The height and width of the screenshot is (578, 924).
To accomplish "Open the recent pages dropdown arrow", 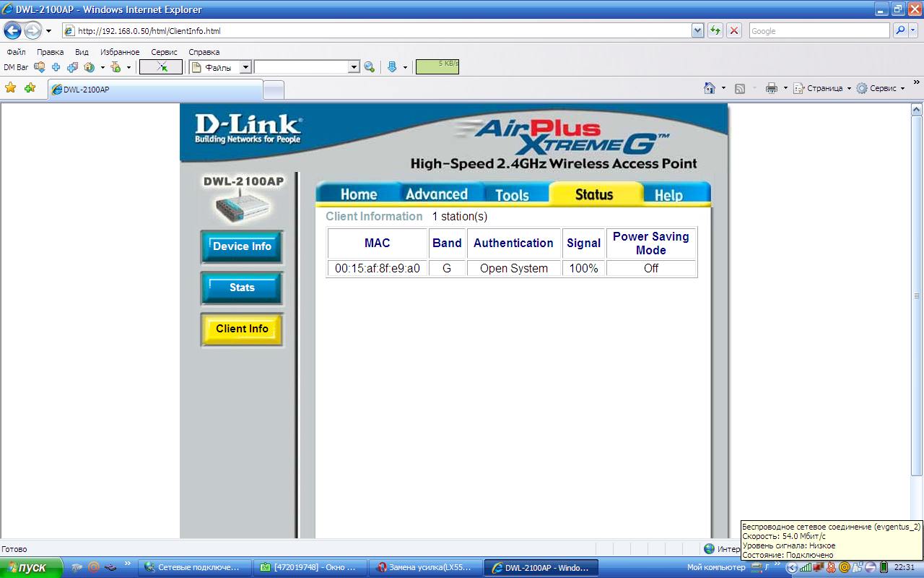I will pyautogui.click(x=48, y=31).
